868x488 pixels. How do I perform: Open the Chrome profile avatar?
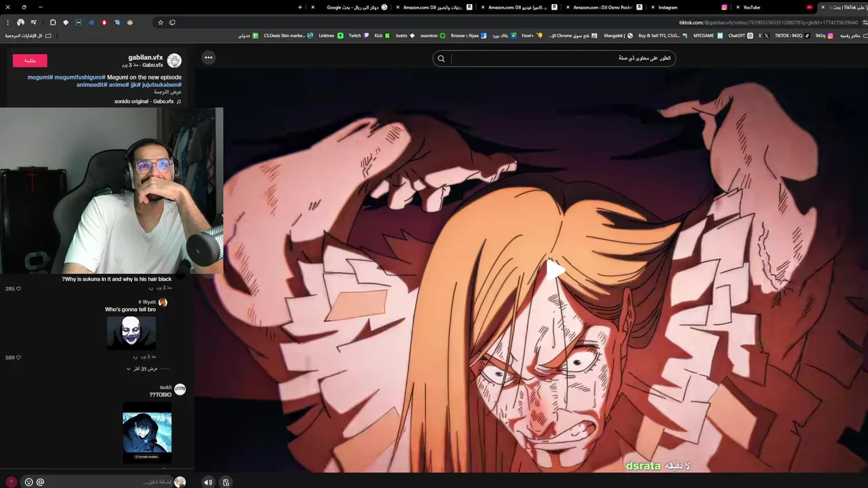coord(20,22)
